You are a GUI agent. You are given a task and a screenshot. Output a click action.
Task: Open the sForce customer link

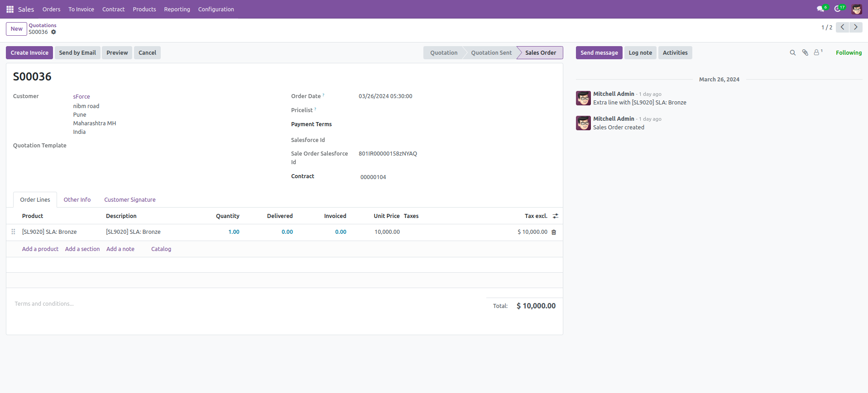pos(82,97)
